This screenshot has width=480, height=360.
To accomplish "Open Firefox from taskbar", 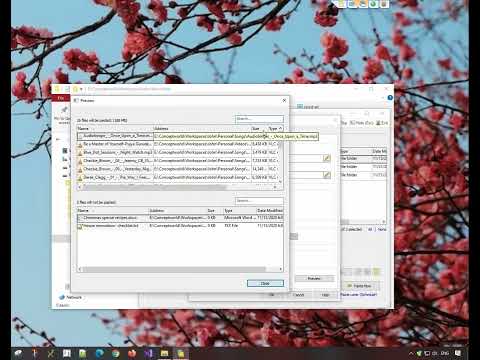I will [132, 353].
